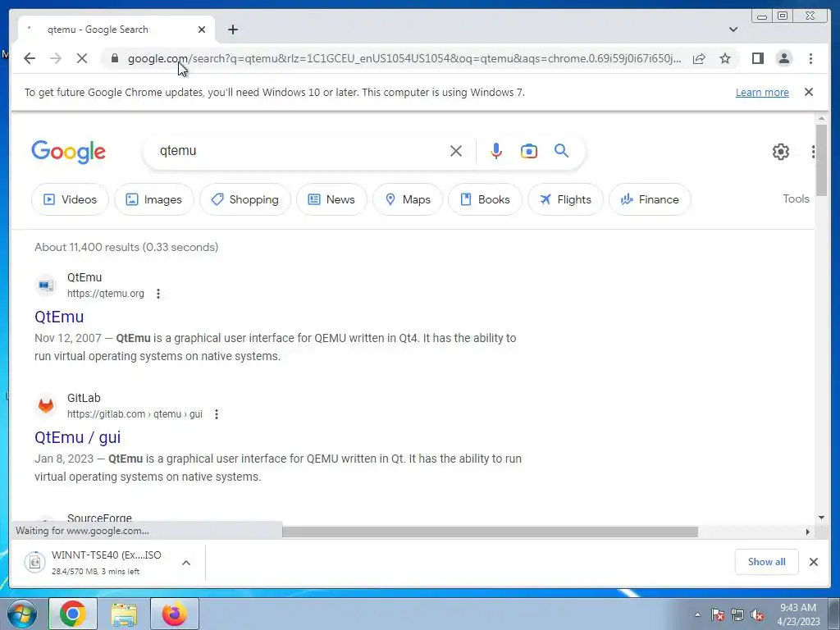Open search Tools options
This screenshot has width=840, height=630.
[x=796, y=199]
